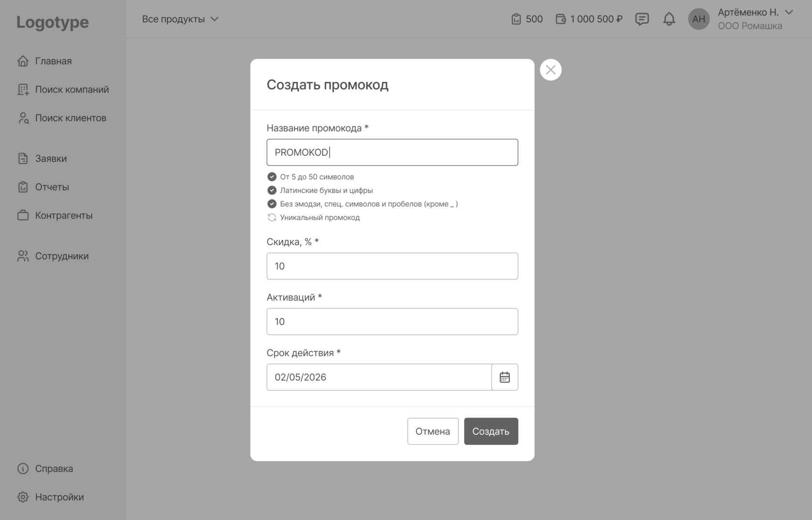
Task: Open the calendar picker for Срок действия
Action: tap(505, 377)
